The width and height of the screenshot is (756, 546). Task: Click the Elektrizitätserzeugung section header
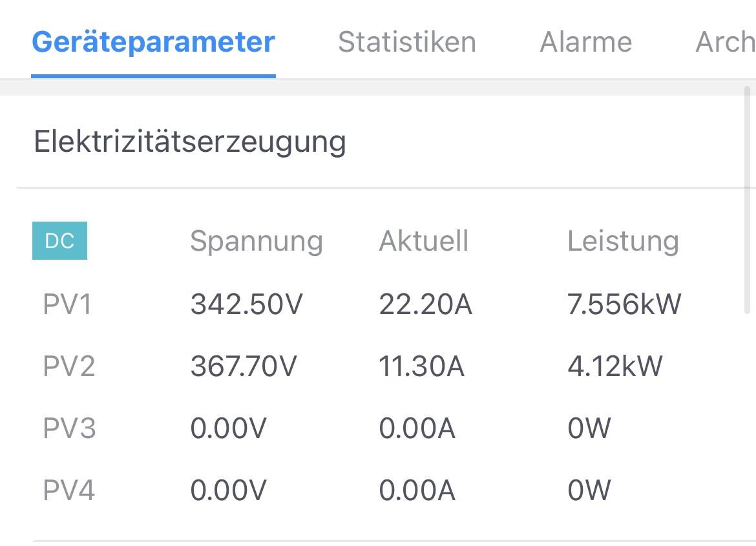tap(190, 142)
